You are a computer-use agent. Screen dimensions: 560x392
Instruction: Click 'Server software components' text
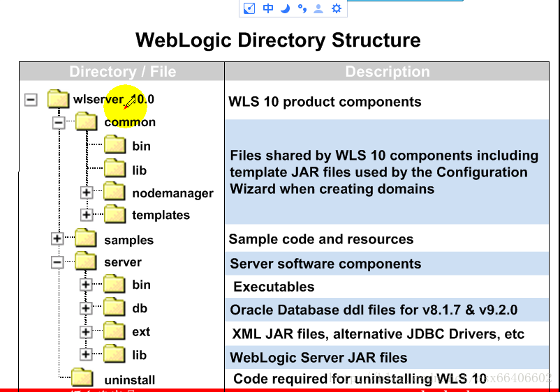(325, 264)
